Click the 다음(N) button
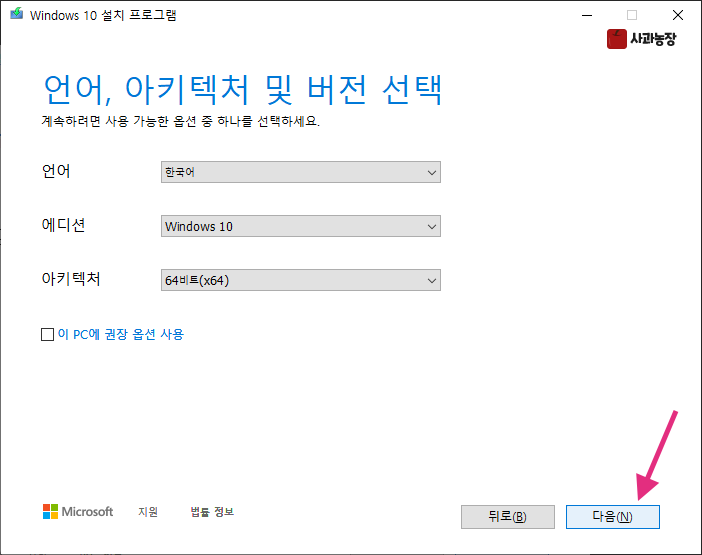702x555 pixels. [612, 517]
